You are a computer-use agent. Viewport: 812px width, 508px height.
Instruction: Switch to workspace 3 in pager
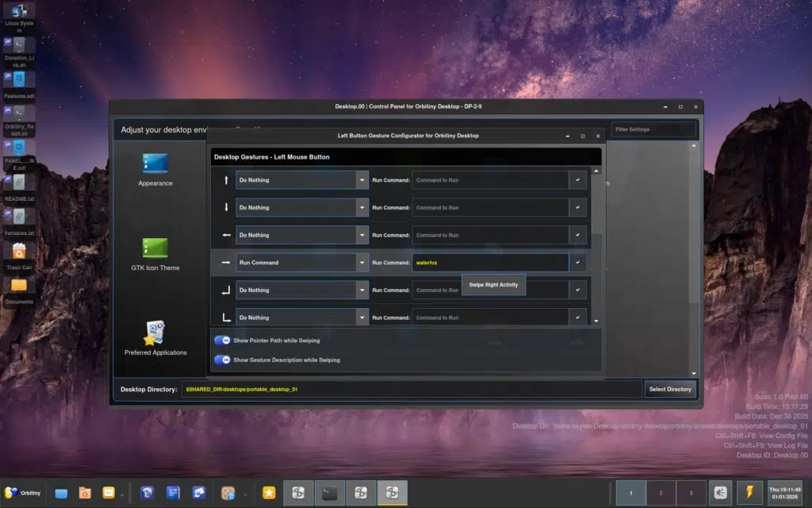[691, 493]
